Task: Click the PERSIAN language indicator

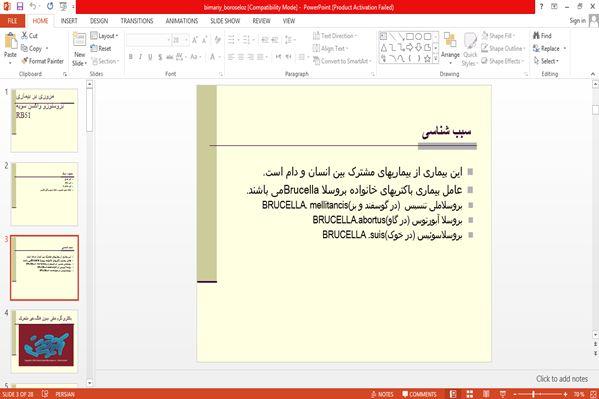Action: (x=65, y=394)
